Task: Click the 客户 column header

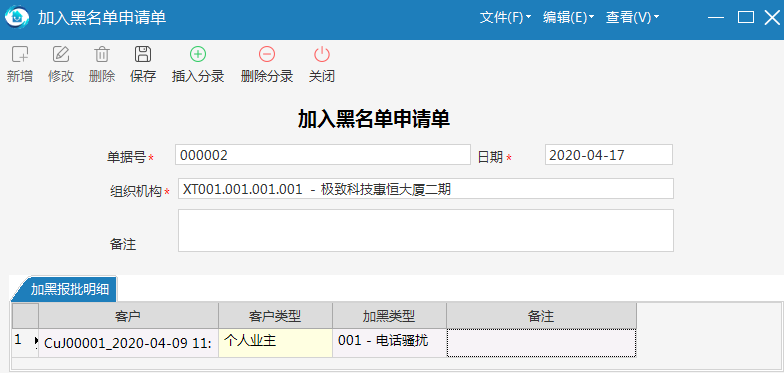Action: click(128, 316)
